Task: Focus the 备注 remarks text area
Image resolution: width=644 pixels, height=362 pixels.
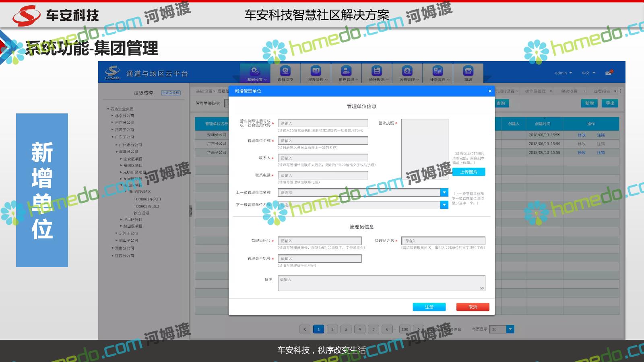Action: (382, 283)
